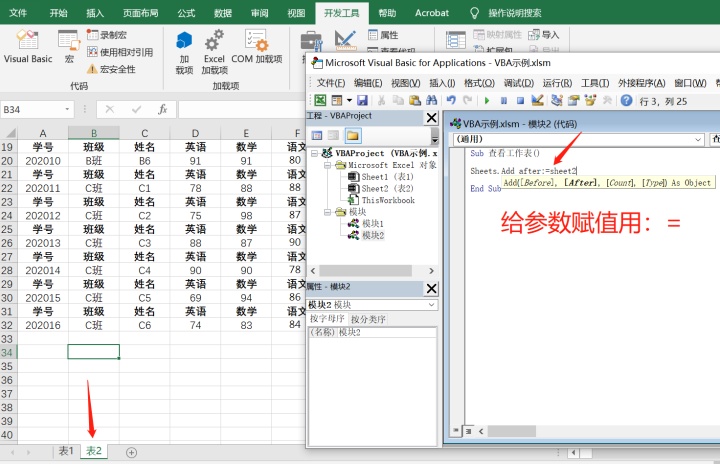The image size is (720, 464).
Task: Open Excel Add-ins (Excel加载项)
Action: tap(214, 52)
